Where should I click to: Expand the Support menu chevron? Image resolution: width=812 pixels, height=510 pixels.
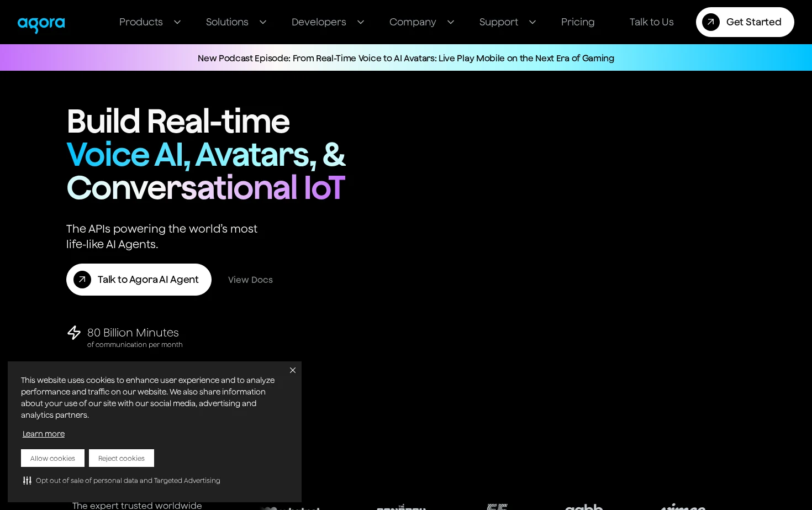click(x=532, y=22)
